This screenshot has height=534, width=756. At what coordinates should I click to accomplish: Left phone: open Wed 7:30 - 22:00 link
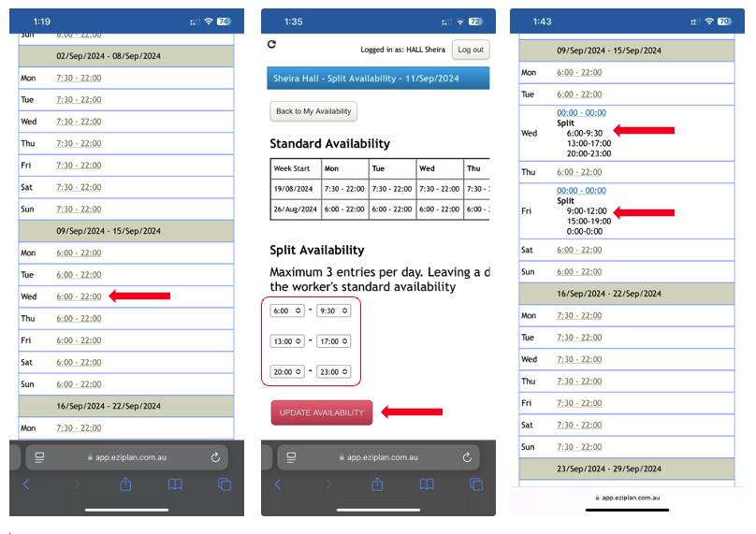pos(79,122)
